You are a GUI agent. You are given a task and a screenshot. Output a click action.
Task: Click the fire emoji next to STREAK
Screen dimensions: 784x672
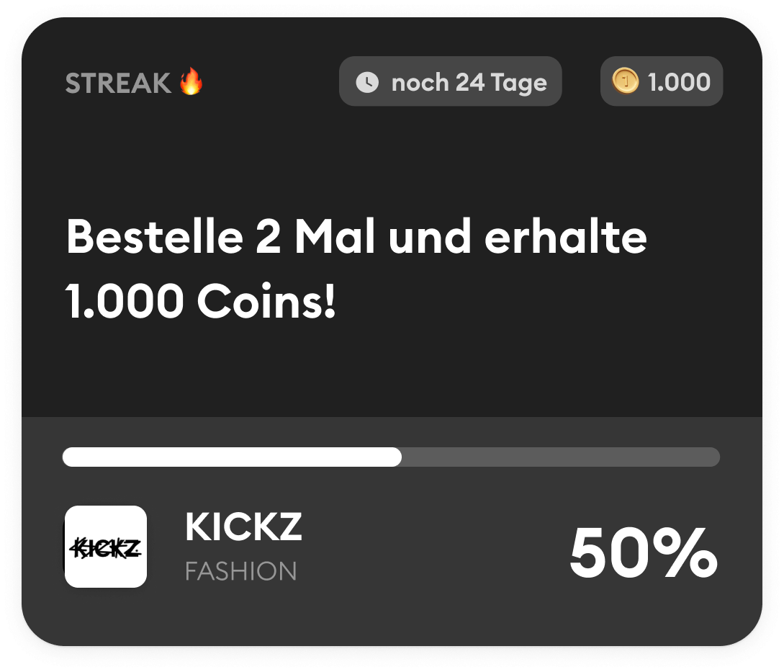(x=191, y=81)
